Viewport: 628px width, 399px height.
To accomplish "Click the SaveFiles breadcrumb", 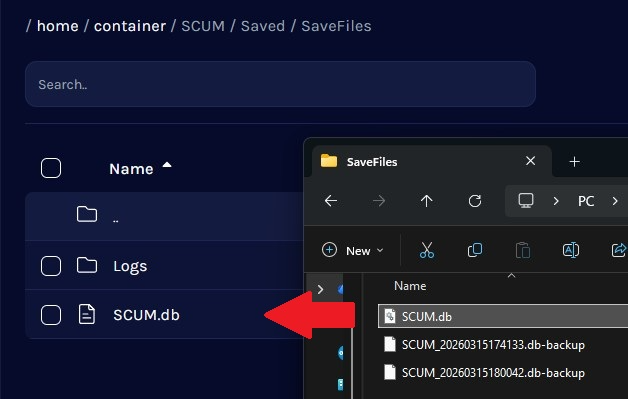I will (x=336, y=26).
